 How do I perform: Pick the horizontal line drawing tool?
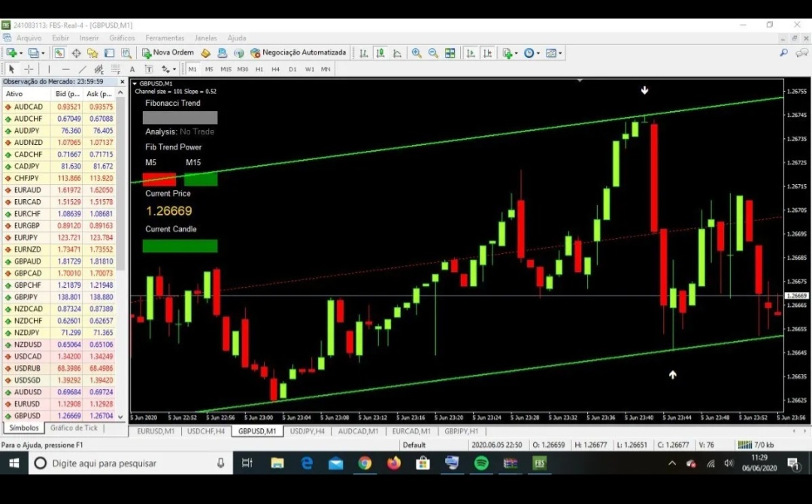[65, 69]
